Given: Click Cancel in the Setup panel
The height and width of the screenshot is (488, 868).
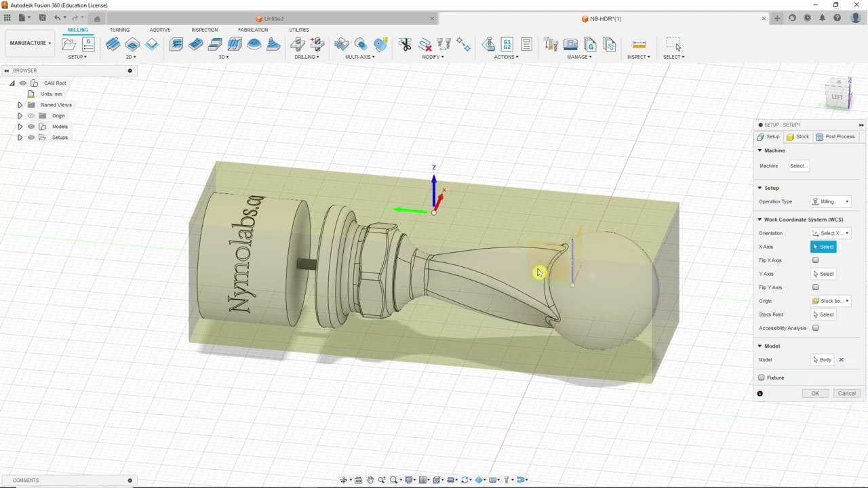Looking at the screenshot, I should 846,393.
